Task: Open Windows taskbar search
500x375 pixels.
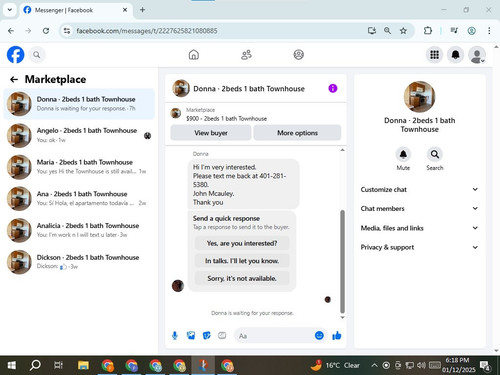Action: tap(35, 365)
